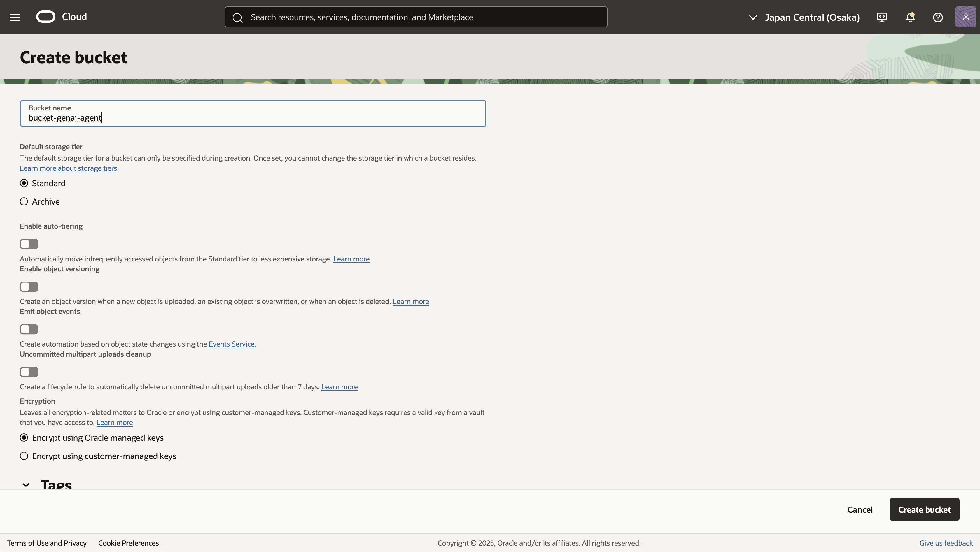Open the hamburger navigation menu

15,17
